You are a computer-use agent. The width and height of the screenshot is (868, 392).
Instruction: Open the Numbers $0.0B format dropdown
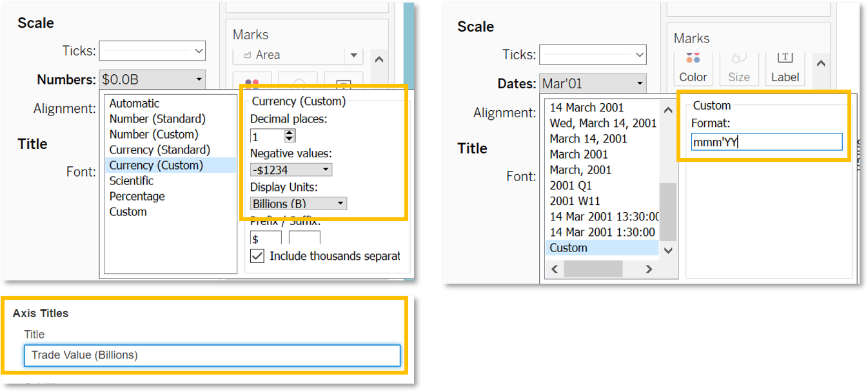(x=152, y=80)
